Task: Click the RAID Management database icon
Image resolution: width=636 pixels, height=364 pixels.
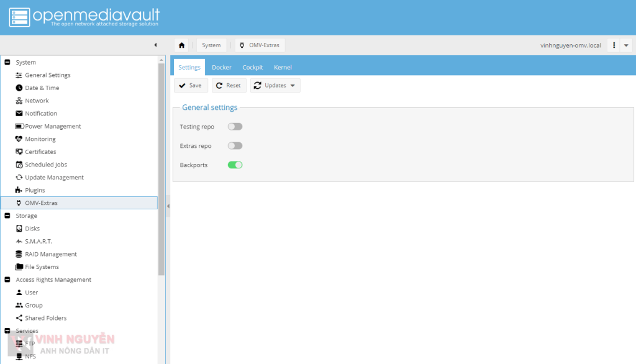Action: tap(19, 254)
